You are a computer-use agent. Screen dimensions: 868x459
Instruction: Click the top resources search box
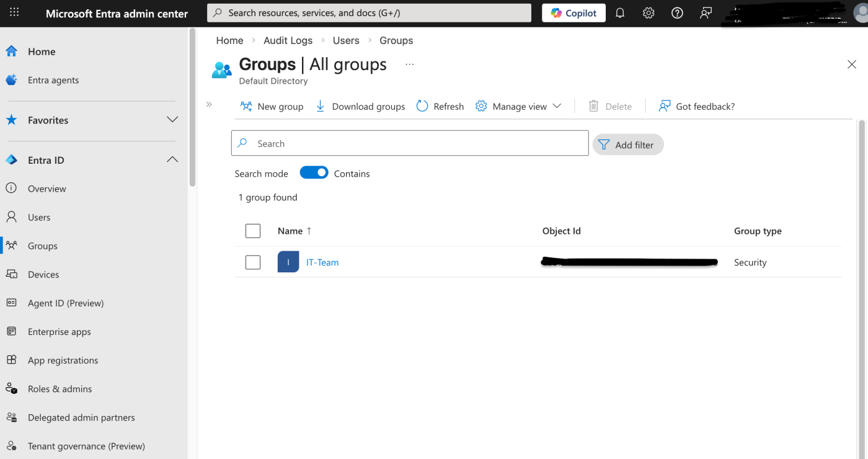pos(369,13)
